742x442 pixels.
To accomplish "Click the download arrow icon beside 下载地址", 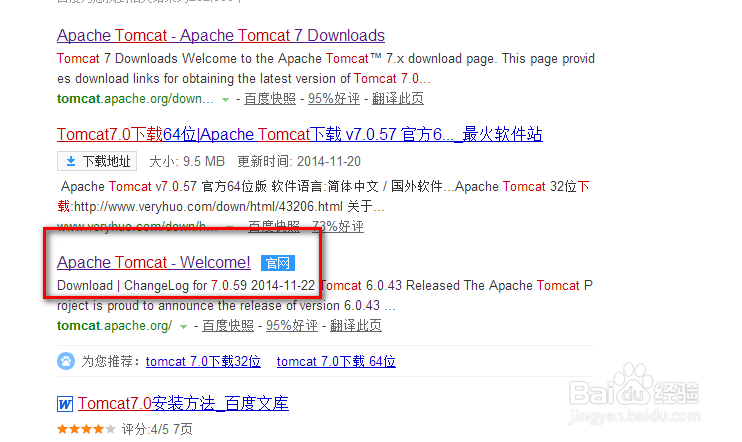I will (x=71, y=161).
